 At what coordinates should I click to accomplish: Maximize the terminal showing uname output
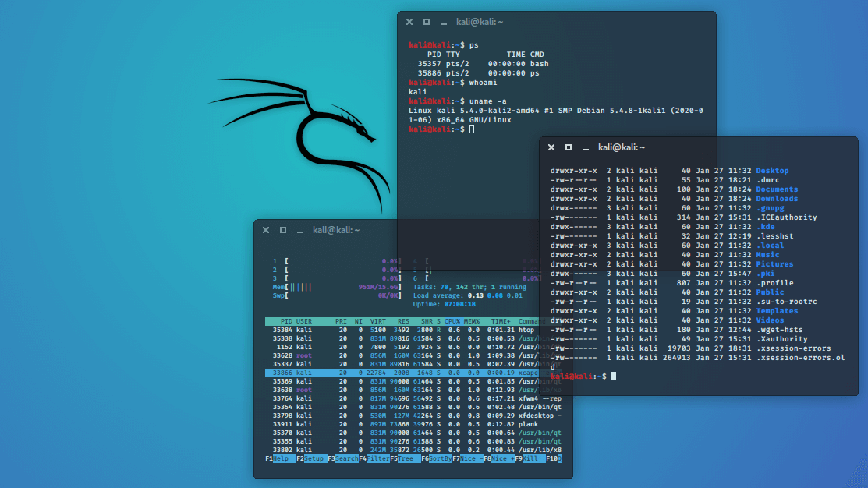(426, 22)
